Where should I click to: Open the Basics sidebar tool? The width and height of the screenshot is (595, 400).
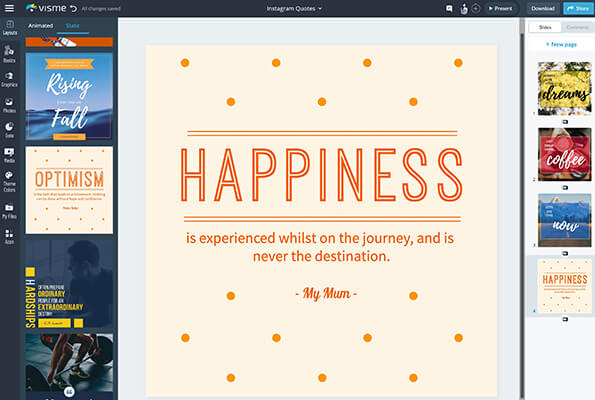coord(9,54)
